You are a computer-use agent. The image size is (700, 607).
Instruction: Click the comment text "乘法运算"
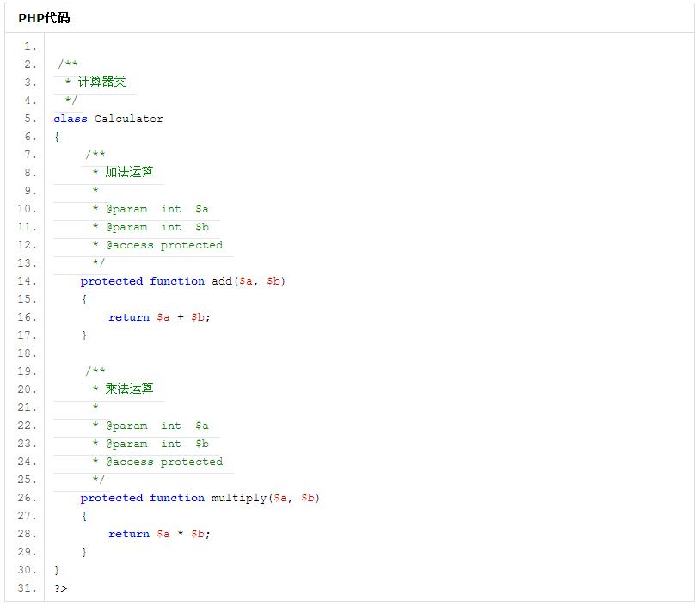coord(129,389)
